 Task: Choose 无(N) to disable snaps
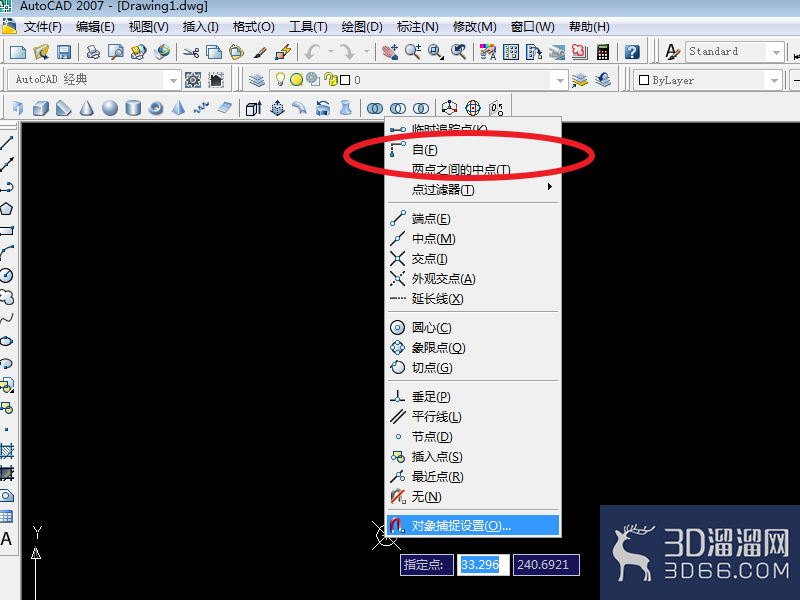pos(473,496)
